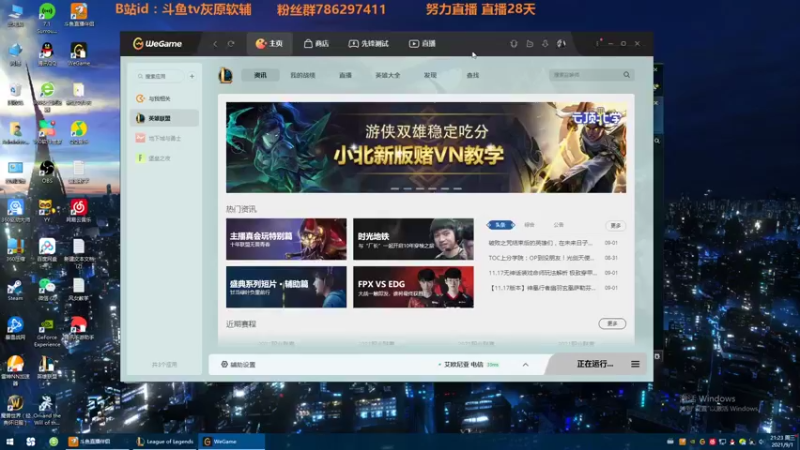Image resolution: width=800 pixels, height=450 pixels.
Task: Open the 魔兽世界 desktop icon
Action: coord(15,411)
